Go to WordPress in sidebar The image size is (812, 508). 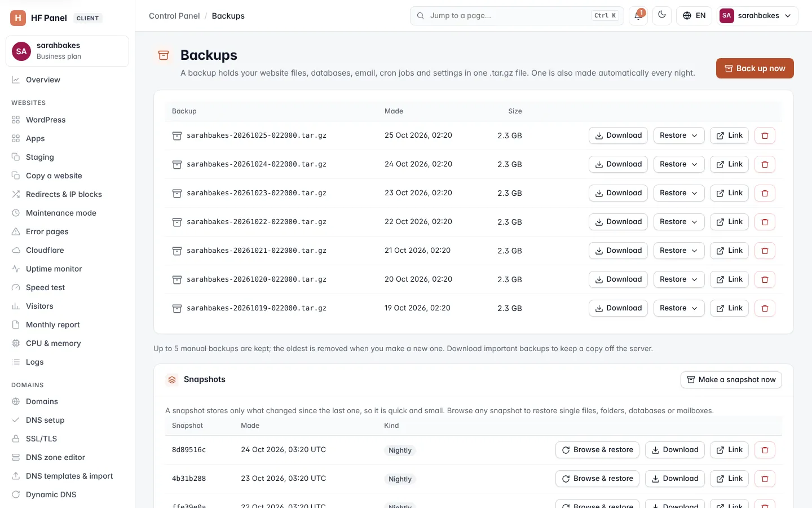click(68, 120)
